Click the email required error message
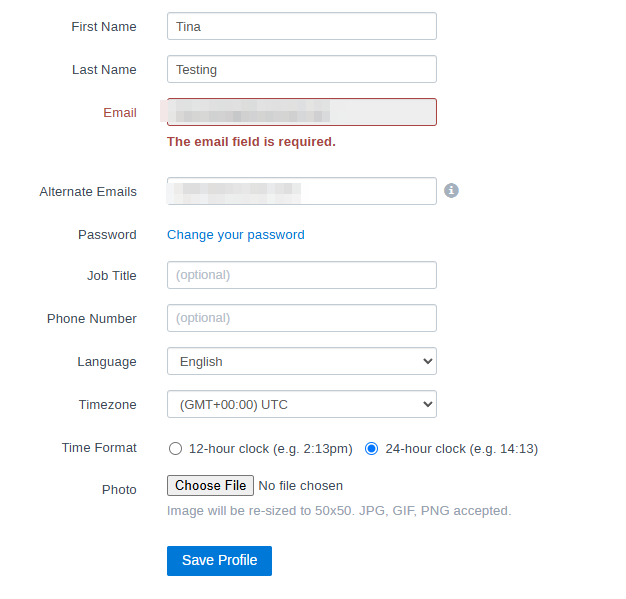The image size is (626, 599). point(251,142)
